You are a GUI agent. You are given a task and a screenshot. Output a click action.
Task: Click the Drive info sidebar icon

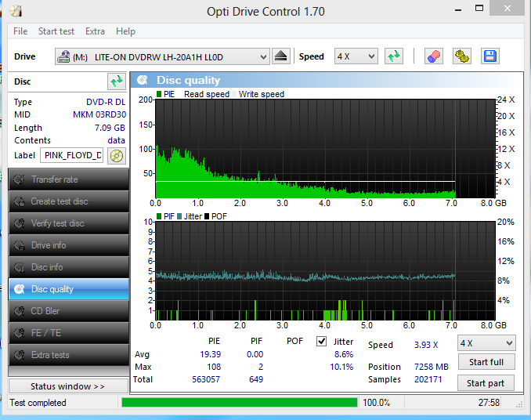pos(20,245)
